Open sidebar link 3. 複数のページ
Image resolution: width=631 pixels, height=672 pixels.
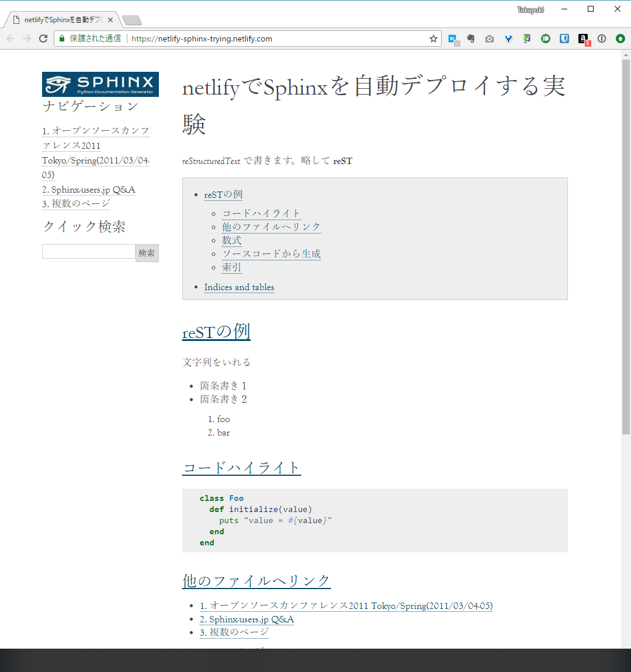(x=76, y=204)
